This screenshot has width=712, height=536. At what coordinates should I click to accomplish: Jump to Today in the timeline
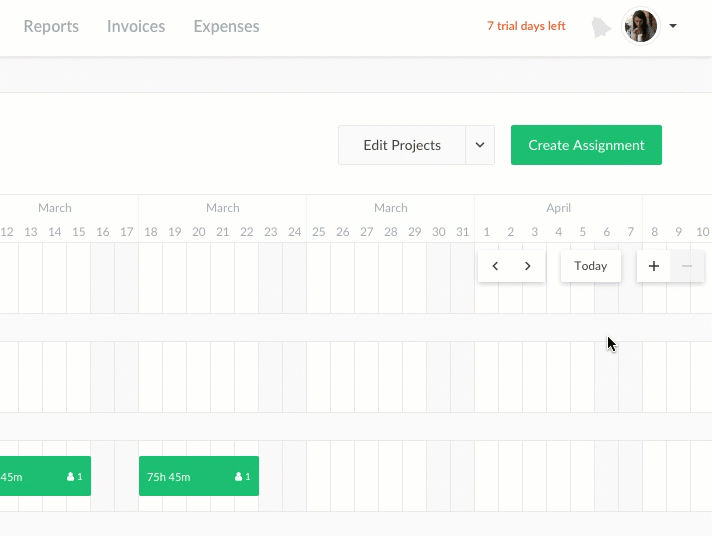click(591, 266)
